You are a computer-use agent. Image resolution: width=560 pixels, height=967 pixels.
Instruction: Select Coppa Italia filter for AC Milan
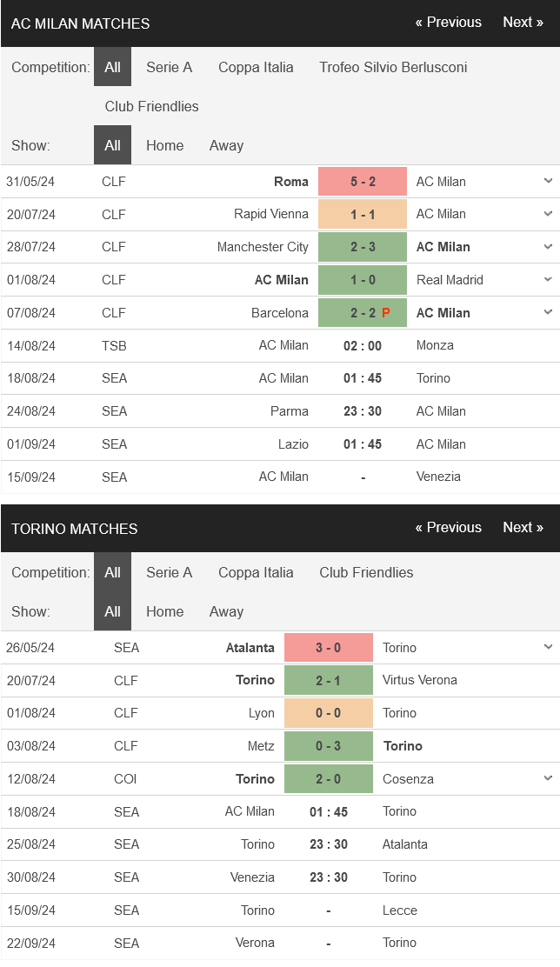coord(256,67)
